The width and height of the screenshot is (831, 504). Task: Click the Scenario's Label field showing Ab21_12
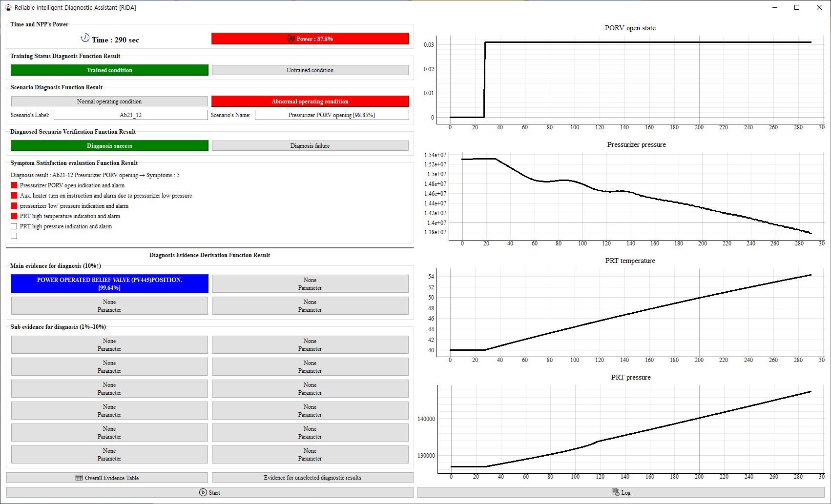tap(131, 115)
